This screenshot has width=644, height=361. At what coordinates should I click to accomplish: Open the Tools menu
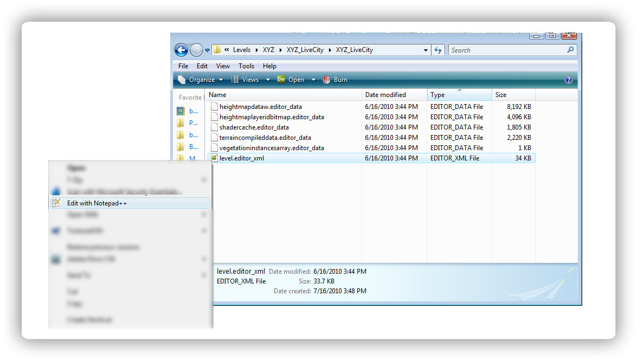[x=247, y=66]
